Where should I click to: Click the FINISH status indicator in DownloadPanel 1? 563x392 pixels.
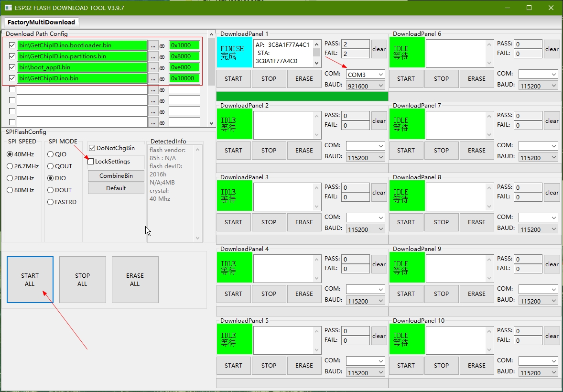point(235,53)
